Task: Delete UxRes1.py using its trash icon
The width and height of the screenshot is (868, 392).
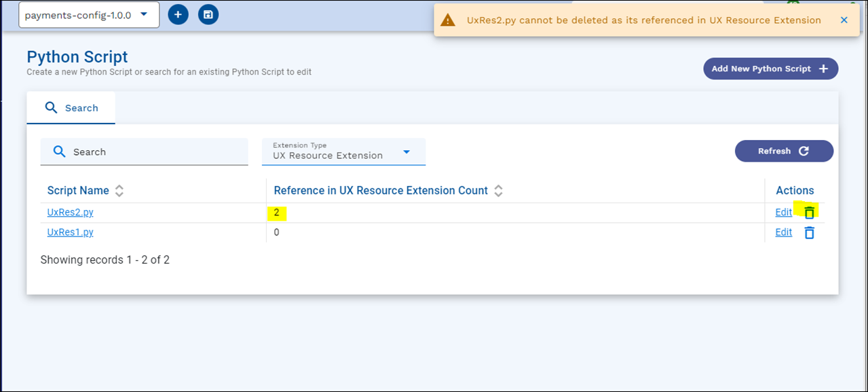Action: pyautogui.click(x=809, y=233)
